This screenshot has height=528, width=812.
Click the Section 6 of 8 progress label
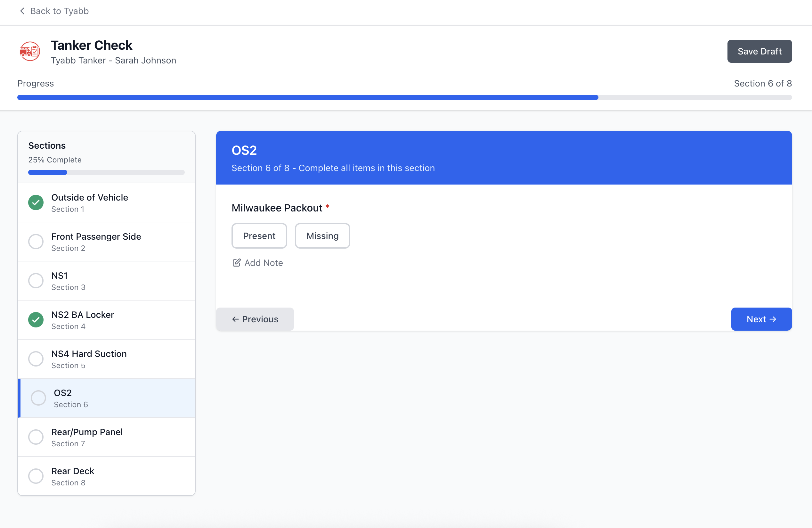tap(763, 84)
